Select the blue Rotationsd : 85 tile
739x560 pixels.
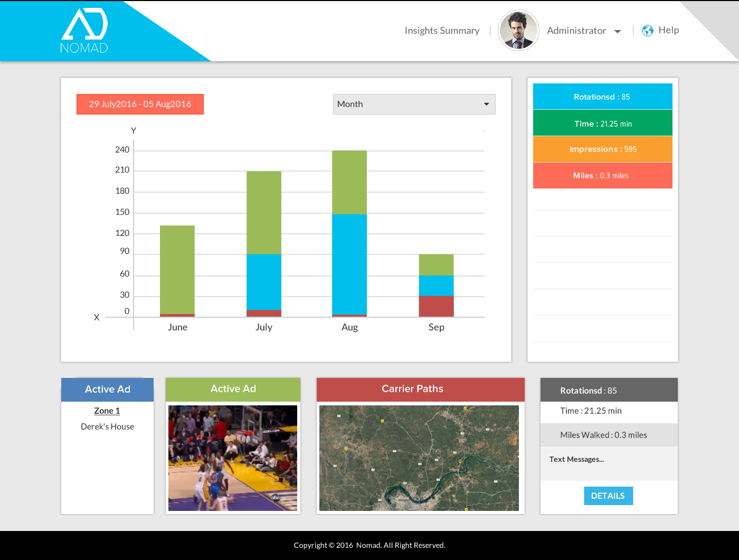pyautogui.click(x=603, y=97)
